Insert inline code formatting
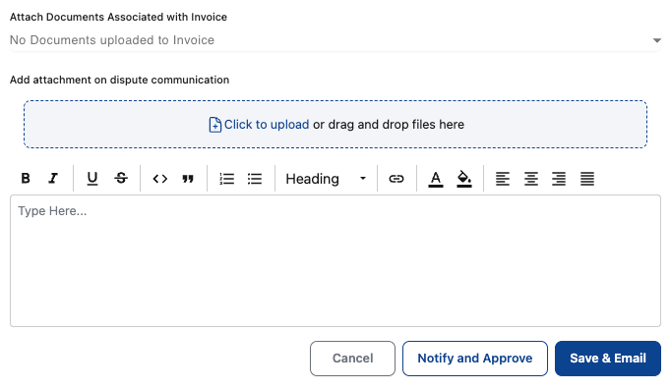This screenshot has height=388, width=670. tap(160, 179)
